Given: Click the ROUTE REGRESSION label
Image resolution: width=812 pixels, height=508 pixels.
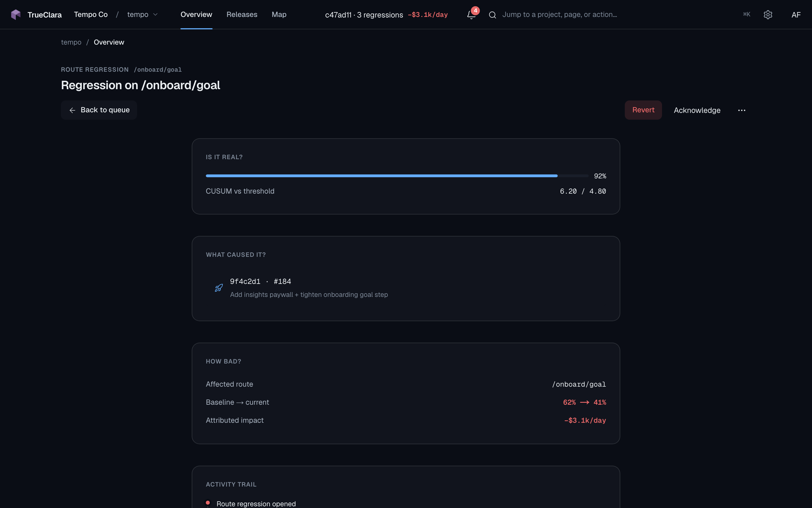Looking at the screenshot, I should coord(95,69).
